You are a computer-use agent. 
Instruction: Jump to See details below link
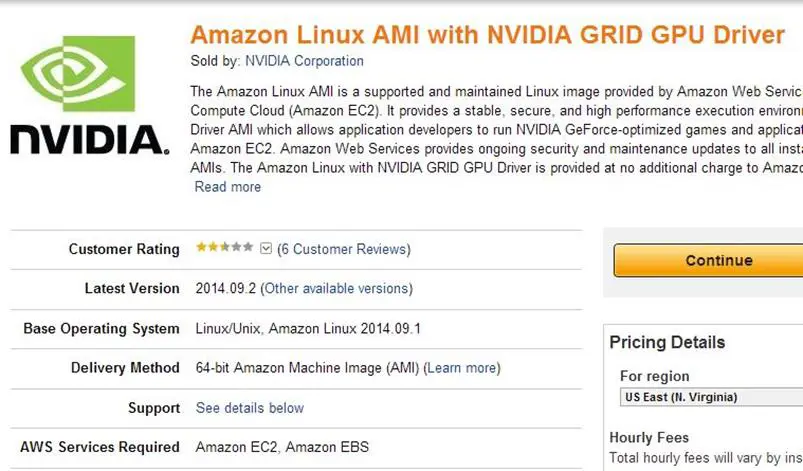tap(250, 408)
